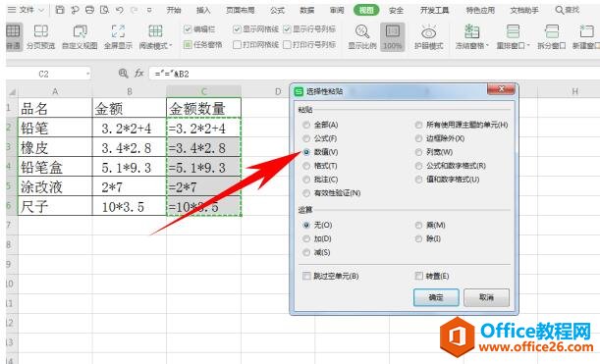Open the 开发工具 developer tools tab

(x=434, y=10)
